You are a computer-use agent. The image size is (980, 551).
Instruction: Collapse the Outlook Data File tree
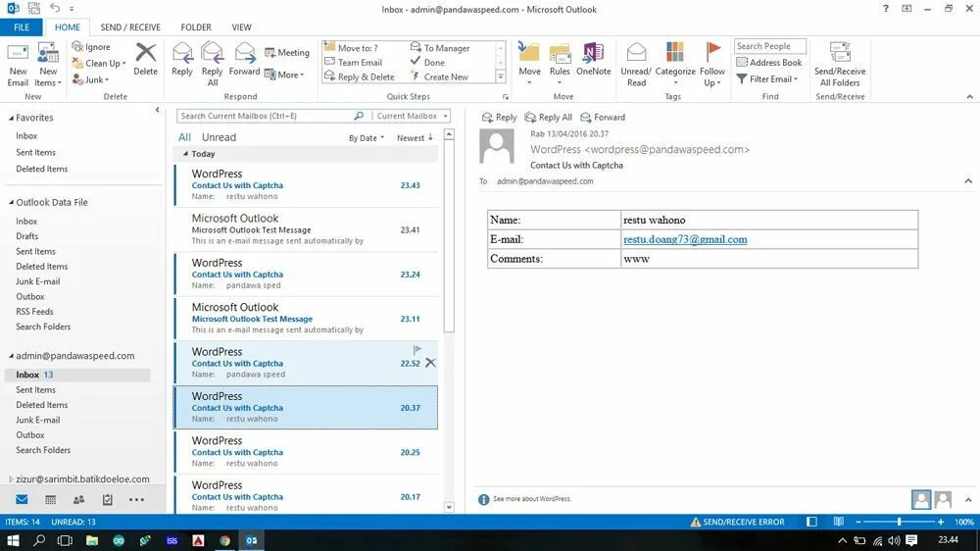[x=11, y=203]
